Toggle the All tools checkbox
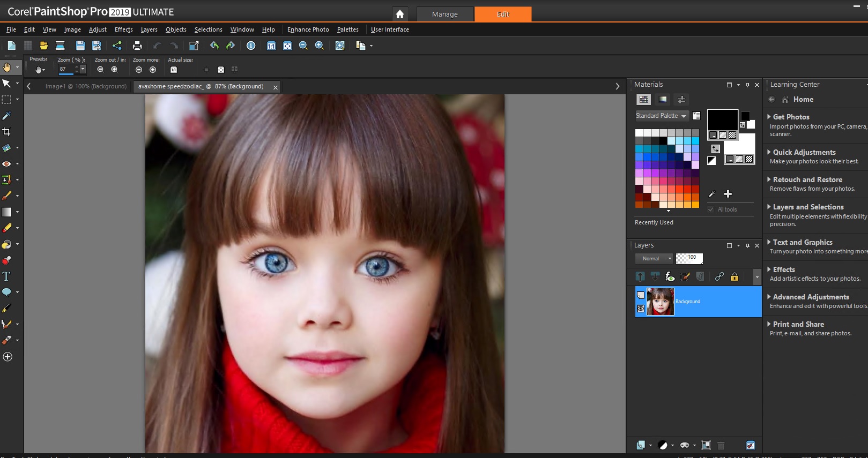The height and width of the screenshot is (458, 868). click(711, 209)
